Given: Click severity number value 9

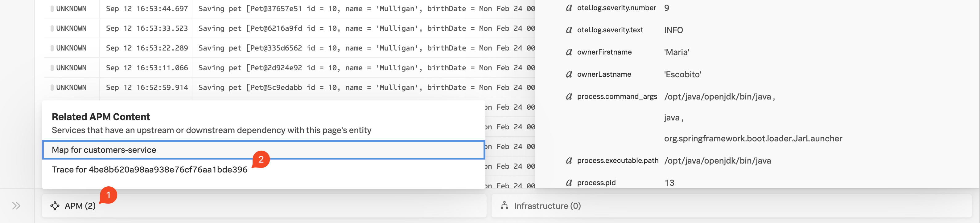Looking at the screenshot, I should coord(666,8).
